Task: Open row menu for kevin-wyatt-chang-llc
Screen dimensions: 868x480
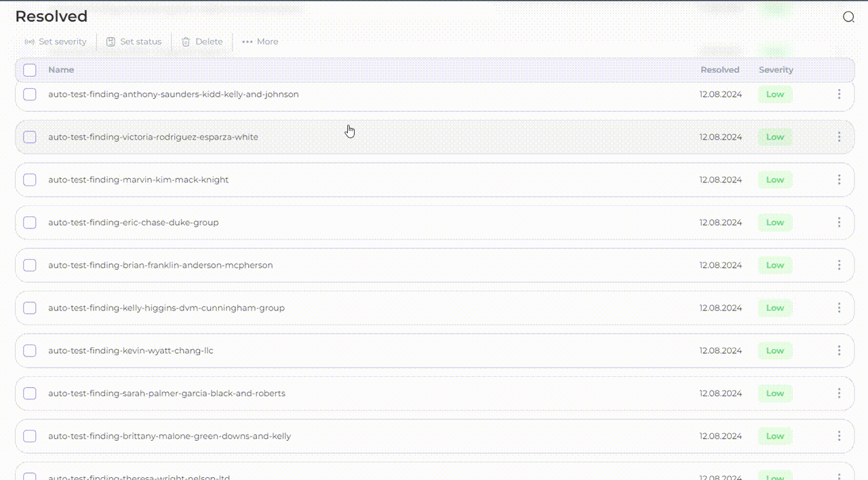Action: pos(839,351)
